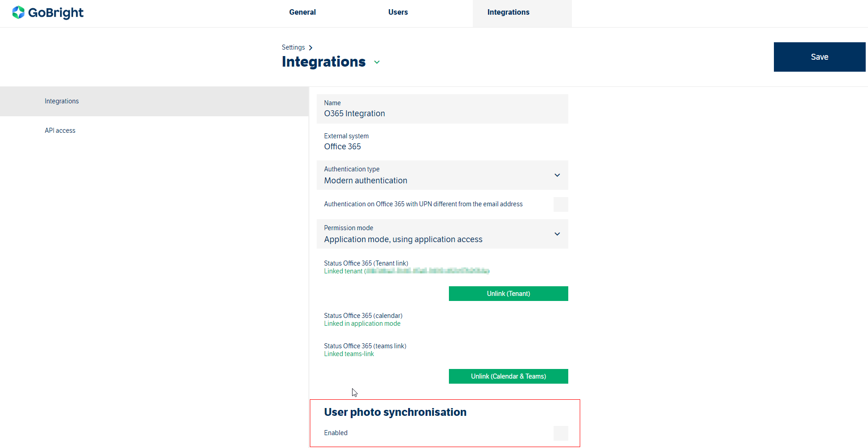
Task: Click the arrow icon beside Settings breadcrumb
Action: click(x=311, y=48)
